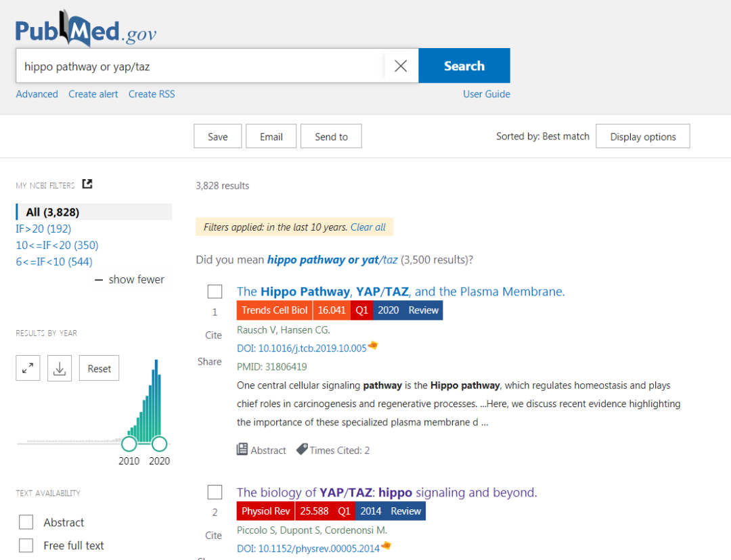Select the 10<=IF<20 (350) filter
This screenshot has height=560, width=731.
pyautogui.click(x=57, y=245)
